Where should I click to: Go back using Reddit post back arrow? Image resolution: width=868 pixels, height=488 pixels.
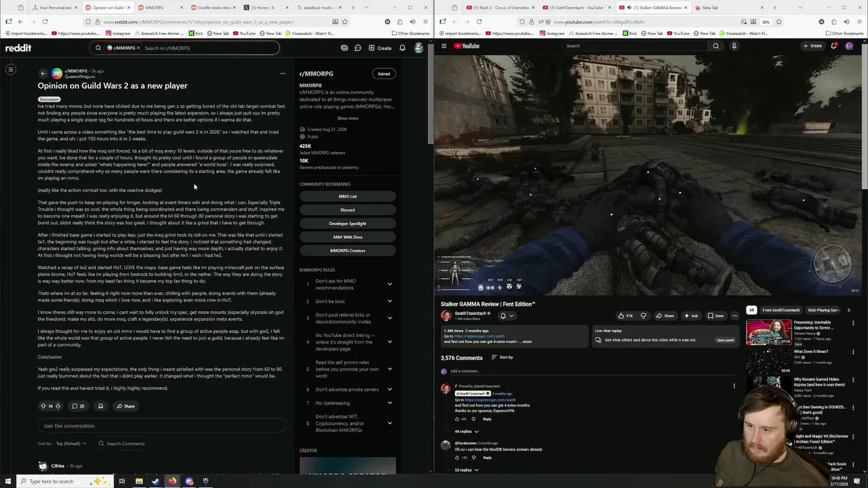pyautogui.click(x=43, y=73)
